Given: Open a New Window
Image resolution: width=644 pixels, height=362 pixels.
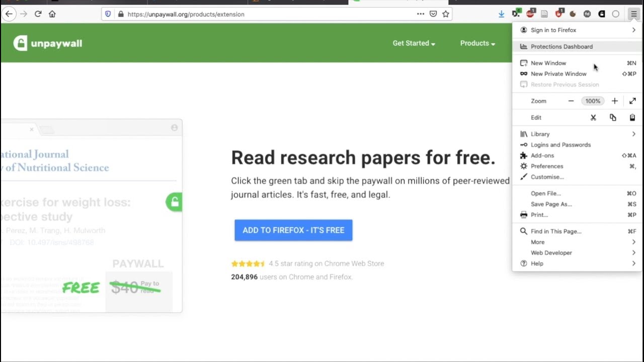Looking at the screenshot, I should (577, 63).
